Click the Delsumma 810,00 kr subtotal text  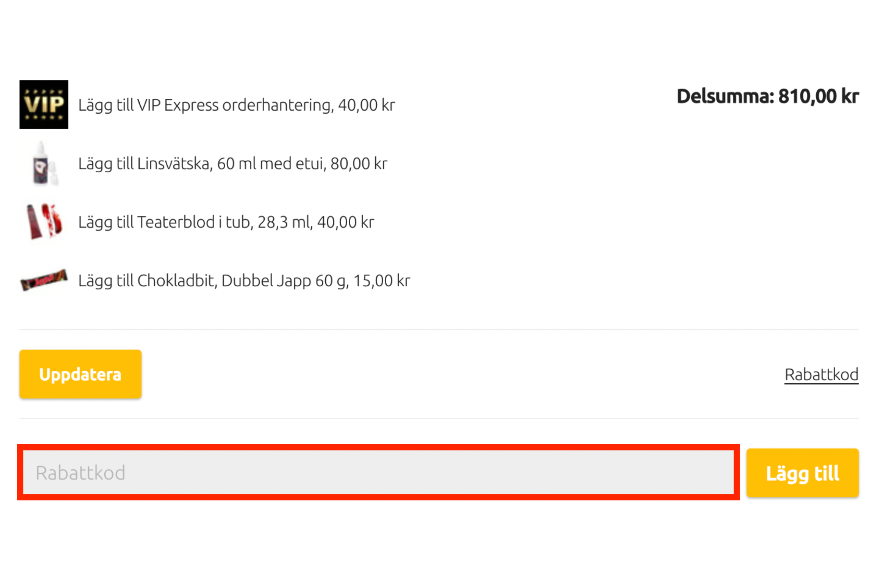tap(768, 96)
